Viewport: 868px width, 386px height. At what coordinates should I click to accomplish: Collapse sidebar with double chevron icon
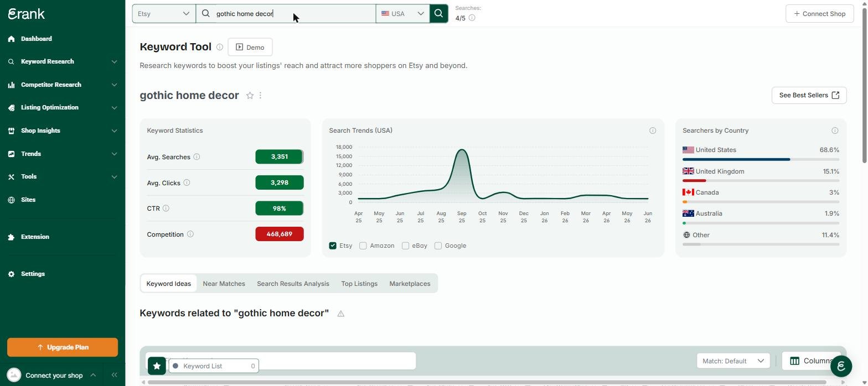pyautogui.click(x=114, y=375)
